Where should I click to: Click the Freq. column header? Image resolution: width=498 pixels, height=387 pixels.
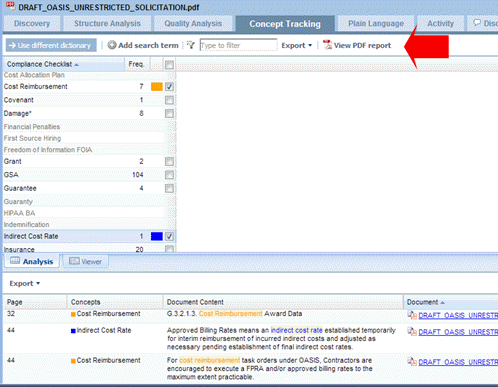tap(136, 64)
